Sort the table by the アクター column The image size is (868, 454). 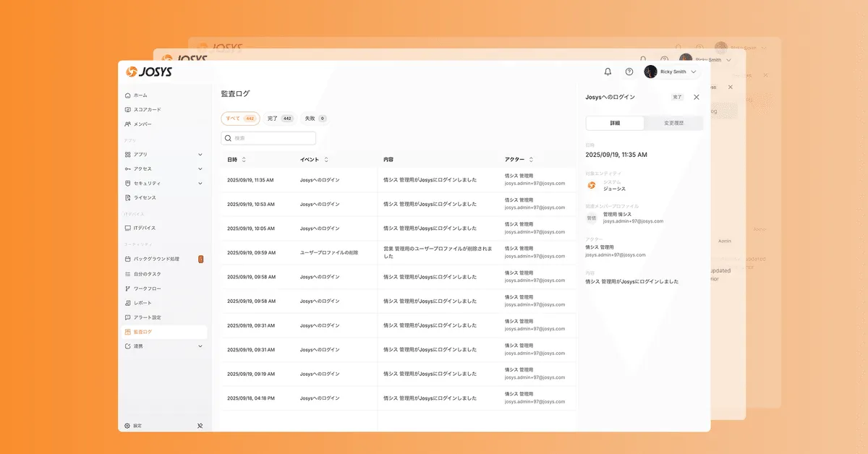click(x=531, y=160)
